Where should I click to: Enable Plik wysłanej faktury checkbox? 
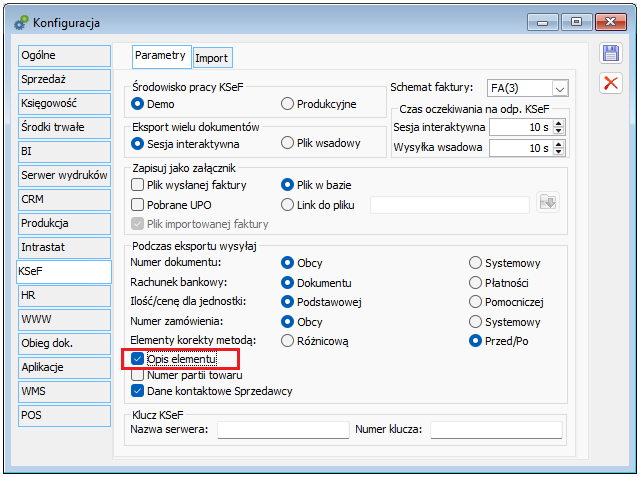pos(137,185)
